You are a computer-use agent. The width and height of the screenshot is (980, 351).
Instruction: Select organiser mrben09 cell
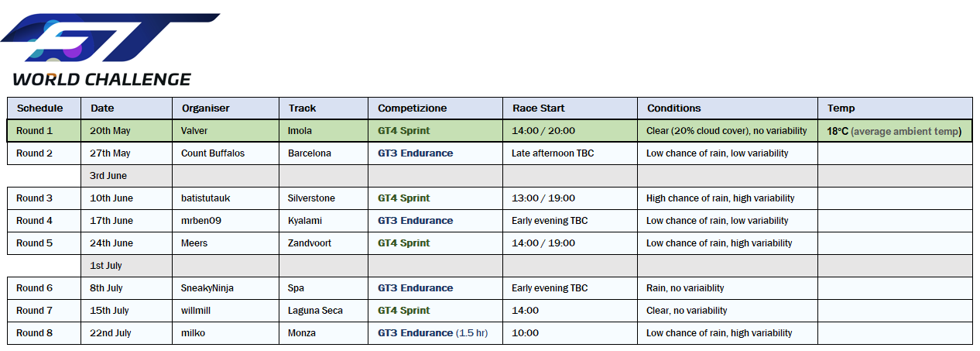200,221
